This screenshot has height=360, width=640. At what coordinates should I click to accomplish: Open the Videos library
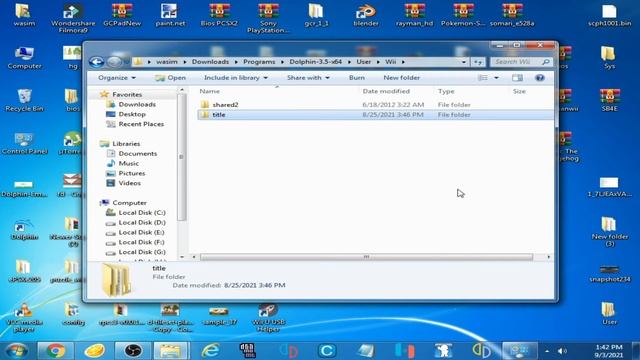pos(129,183)
